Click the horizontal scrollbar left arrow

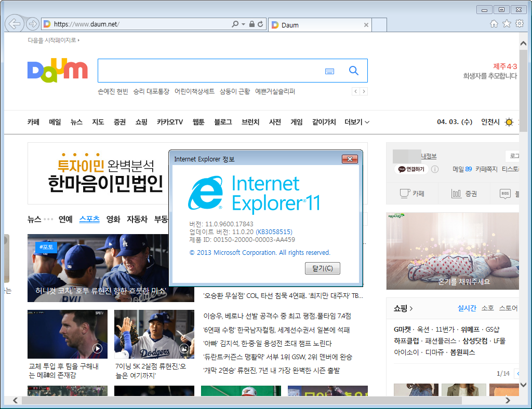pos(15,400)
